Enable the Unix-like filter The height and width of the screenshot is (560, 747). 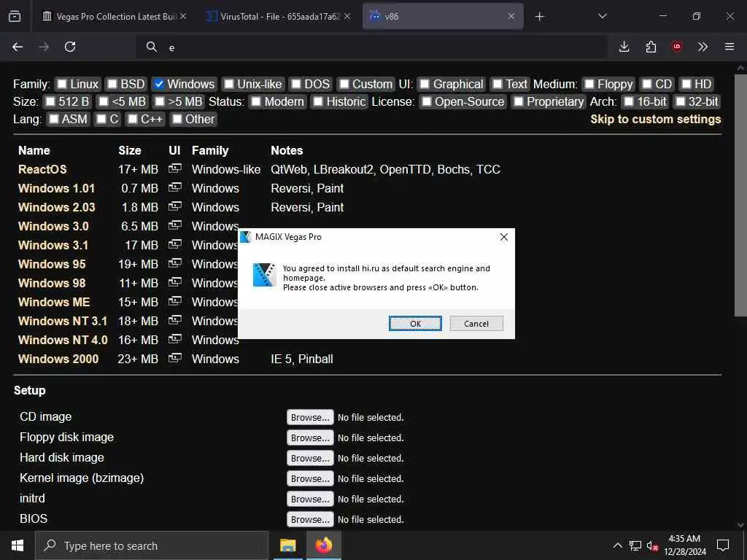pos(228,85)
